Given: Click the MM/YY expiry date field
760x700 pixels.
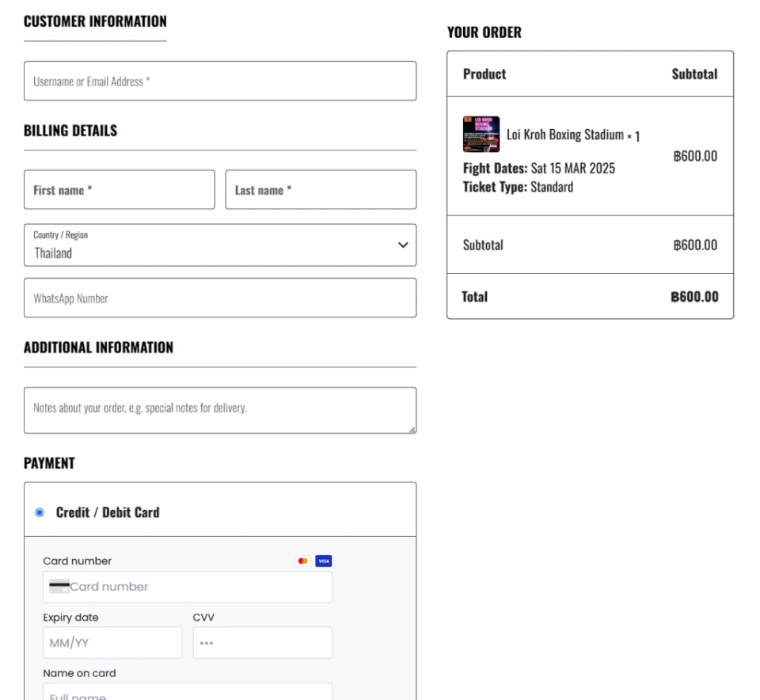Looking at the screenshot, I should click(113, 643).
